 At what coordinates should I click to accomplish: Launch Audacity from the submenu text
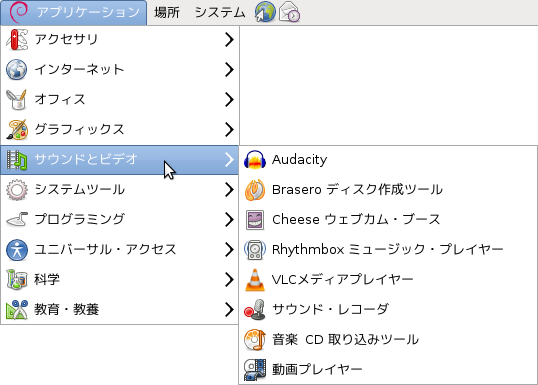point(300,160)
